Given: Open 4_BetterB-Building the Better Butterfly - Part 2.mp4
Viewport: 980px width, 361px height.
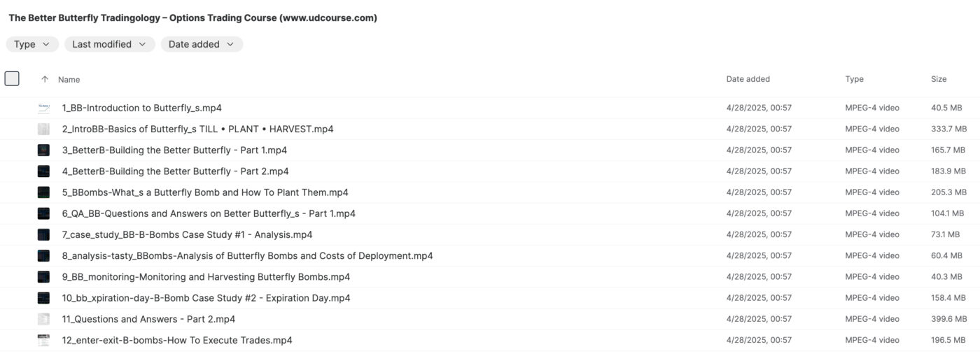Looking at the screenshot, I should (175, 171).
